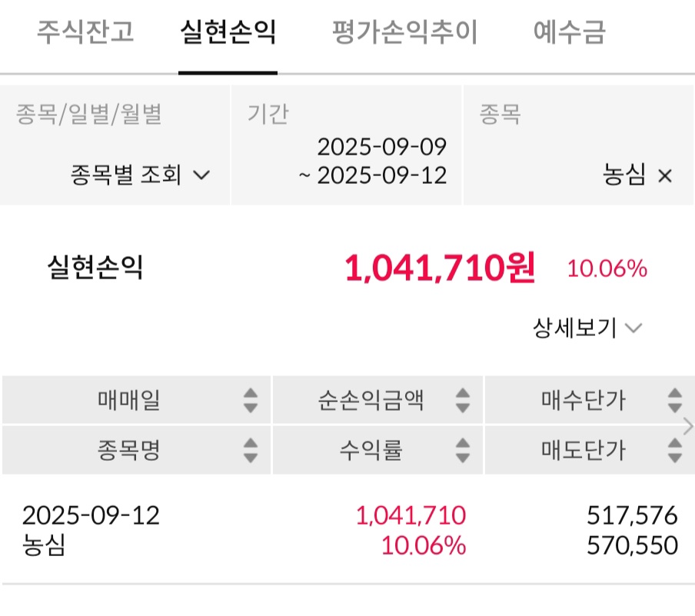The height and width of the screenshot is (616, 695).
Task: Sort by 순손익금액 column arrows
Action: tap(462, 400)
